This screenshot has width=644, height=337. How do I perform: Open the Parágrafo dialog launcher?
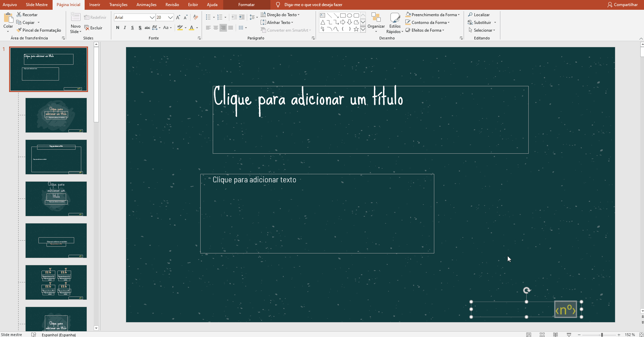(x=313, y=38)
